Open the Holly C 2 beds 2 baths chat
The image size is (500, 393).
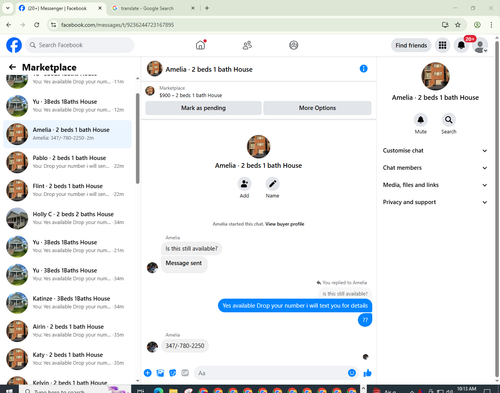67,218
